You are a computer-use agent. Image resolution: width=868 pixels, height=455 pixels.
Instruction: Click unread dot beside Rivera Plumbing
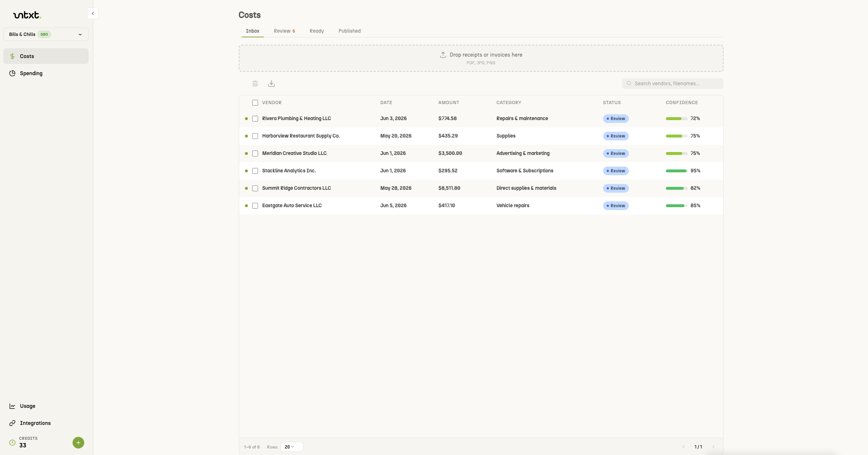(246, 119)
